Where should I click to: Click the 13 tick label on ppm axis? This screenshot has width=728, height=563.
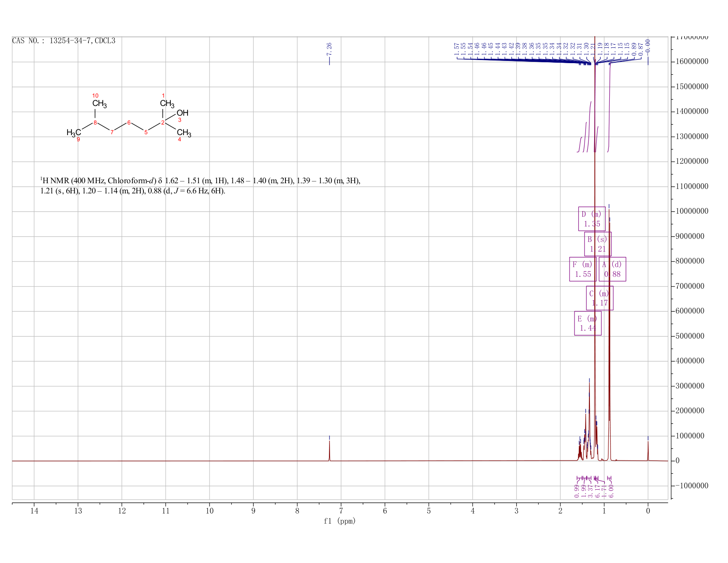(x=78, y=511)
